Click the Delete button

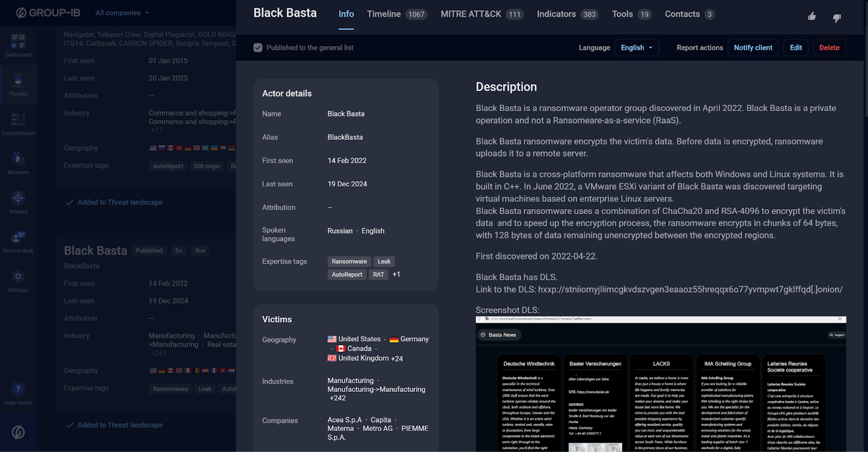click(x=829, y=48)
